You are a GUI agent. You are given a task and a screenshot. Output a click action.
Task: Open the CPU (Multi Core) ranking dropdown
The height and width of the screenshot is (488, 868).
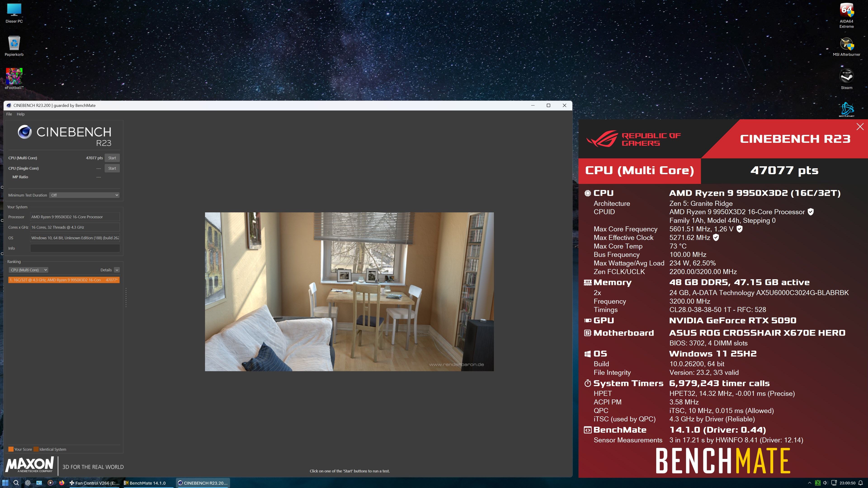click(x=28, y=270)
